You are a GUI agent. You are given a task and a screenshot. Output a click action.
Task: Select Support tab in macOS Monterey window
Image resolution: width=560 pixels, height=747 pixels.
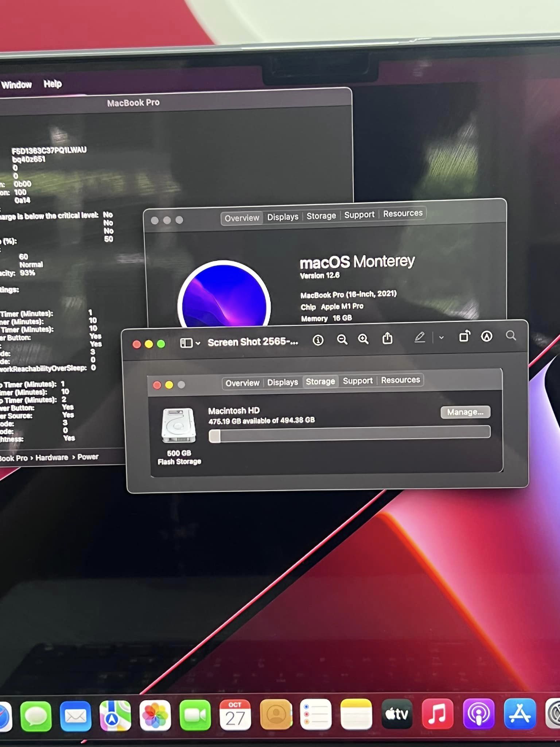(359, 215)
